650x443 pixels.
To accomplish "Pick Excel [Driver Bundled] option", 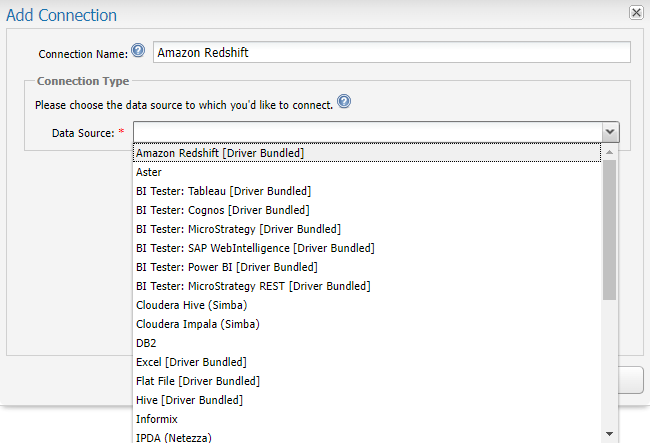I will pyautogui.click(x=191, y=362).
